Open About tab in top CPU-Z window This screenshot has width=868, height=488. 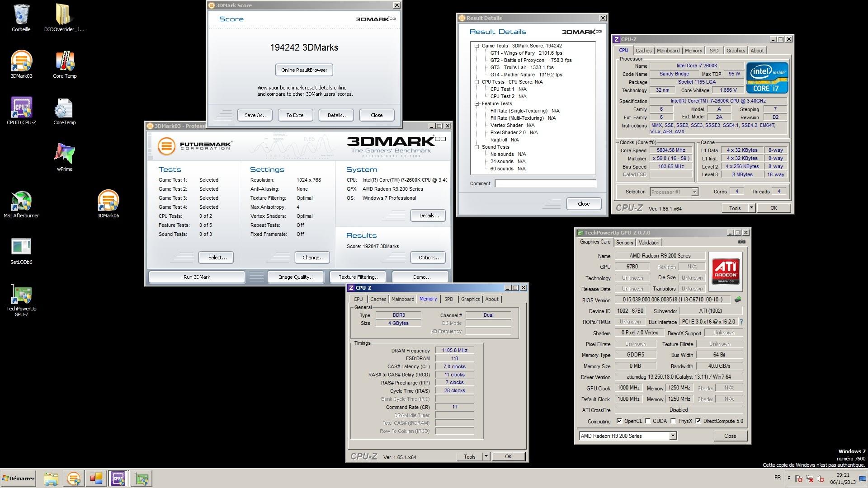point(757,51)
